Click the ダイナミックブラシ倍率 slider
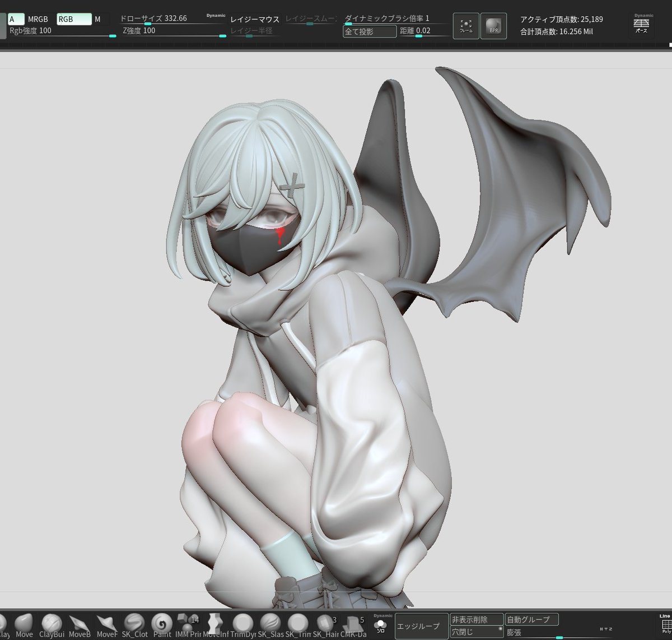Screen dimensions: 672x640 tap(396, 19)
